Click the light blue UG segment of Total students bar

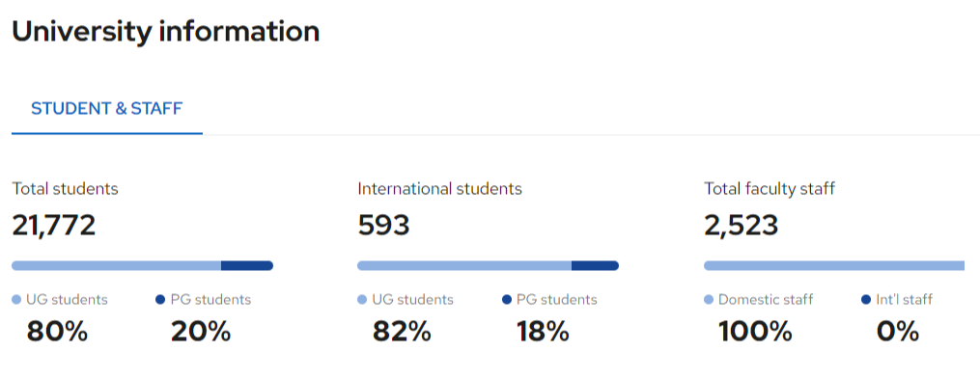[x=116, y=266]
